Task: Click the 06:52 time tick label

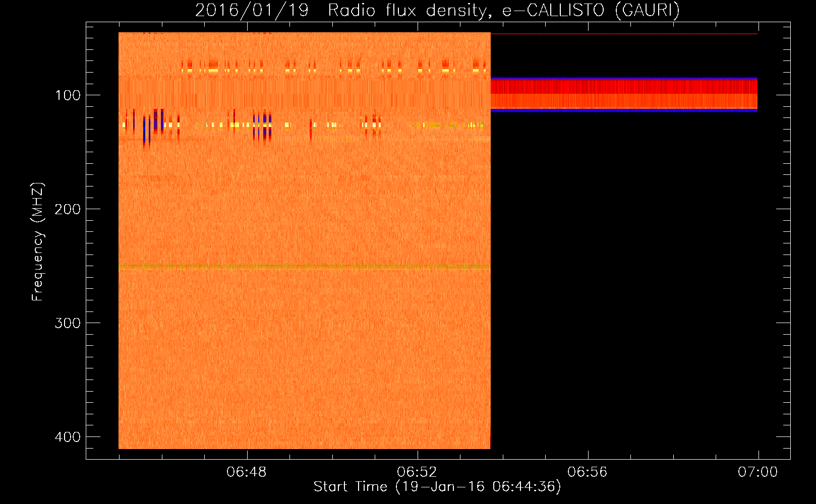Action: pos(417,472)
